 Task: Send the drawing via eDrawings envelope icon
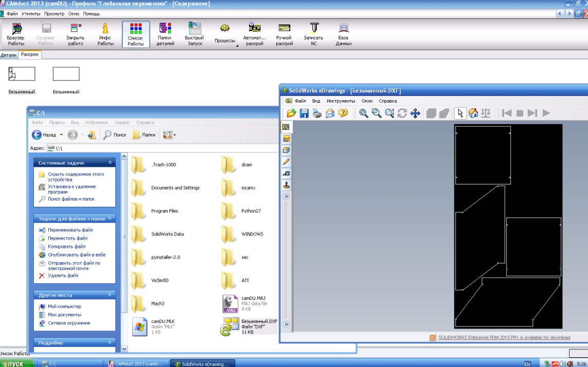(x=330, y=113)
